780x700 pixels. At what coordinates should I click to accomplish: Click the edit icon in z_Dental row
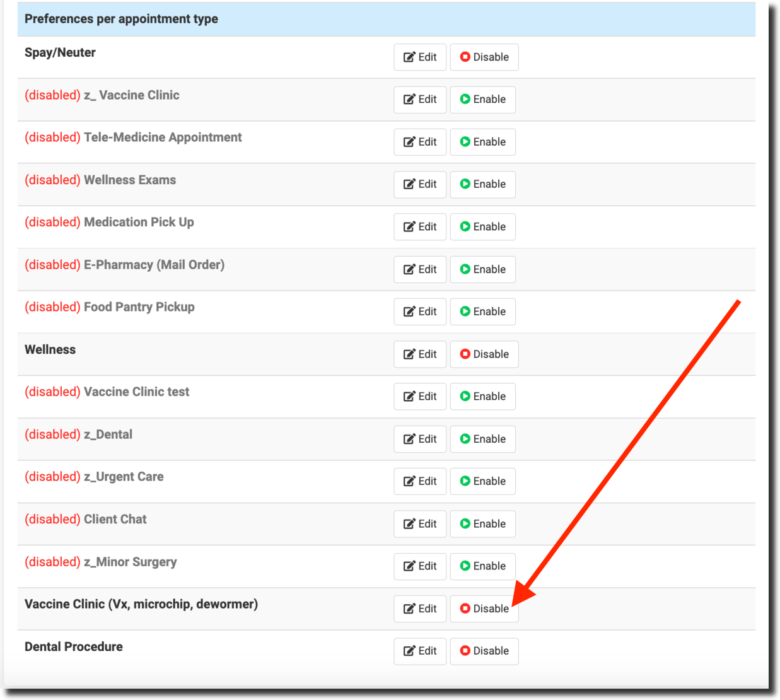(409, 439)
